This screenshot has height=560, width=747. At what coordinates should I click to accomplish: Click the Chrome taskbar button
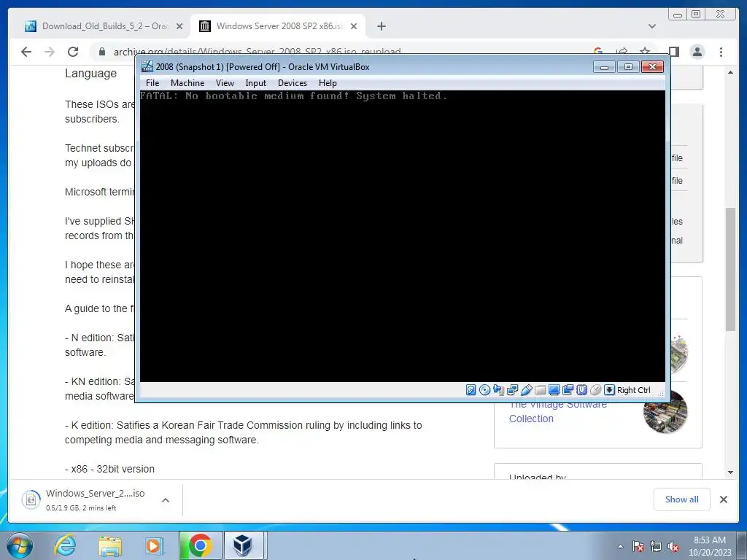pos(200,545)
